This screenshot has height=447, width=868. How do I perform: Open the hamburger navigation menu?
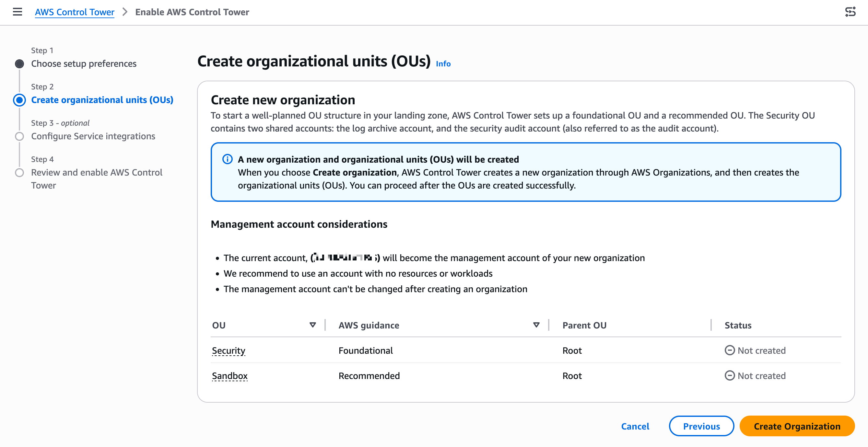coord(17,12)
